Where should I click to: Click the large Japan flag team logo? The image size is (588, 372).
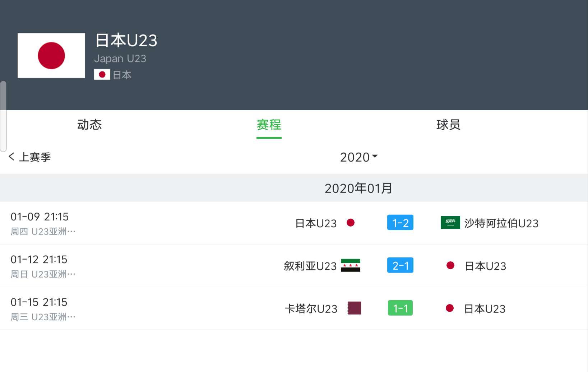pyautogui.click(x=51, y=56)
